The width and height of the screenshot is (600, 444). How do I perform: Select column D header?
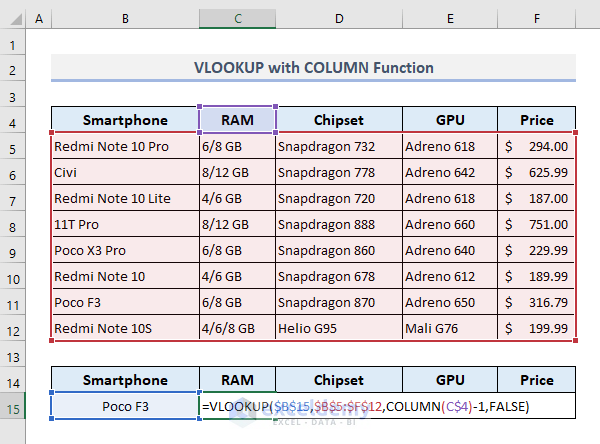click(x=339, y=18)
